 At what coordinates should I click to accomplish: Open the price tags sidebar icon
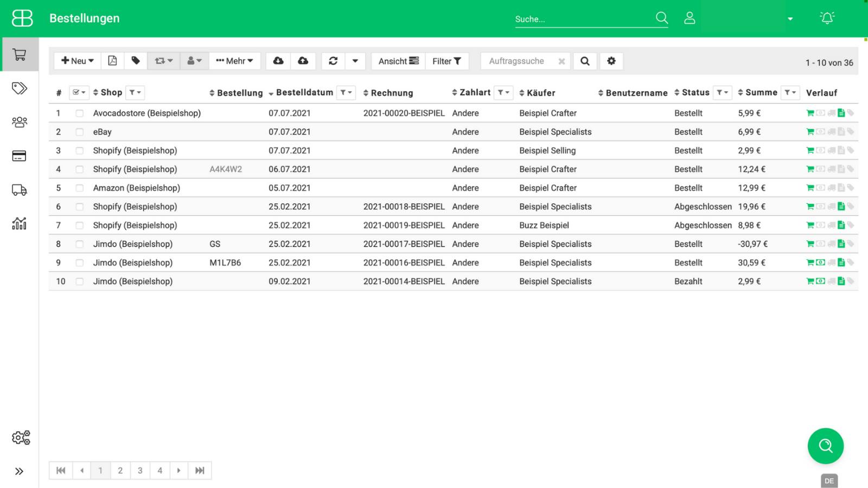(20, 88)
